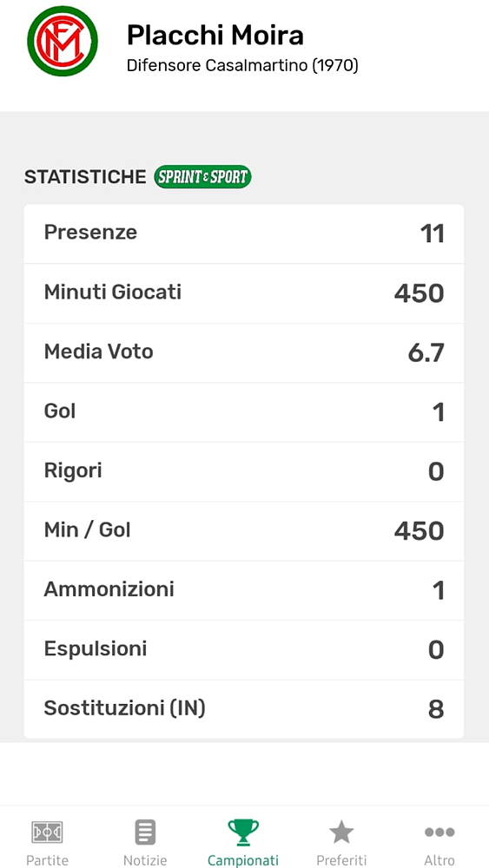Open Preferiti star icon
This screenshot has height=868, width=489.
point(341,832)
